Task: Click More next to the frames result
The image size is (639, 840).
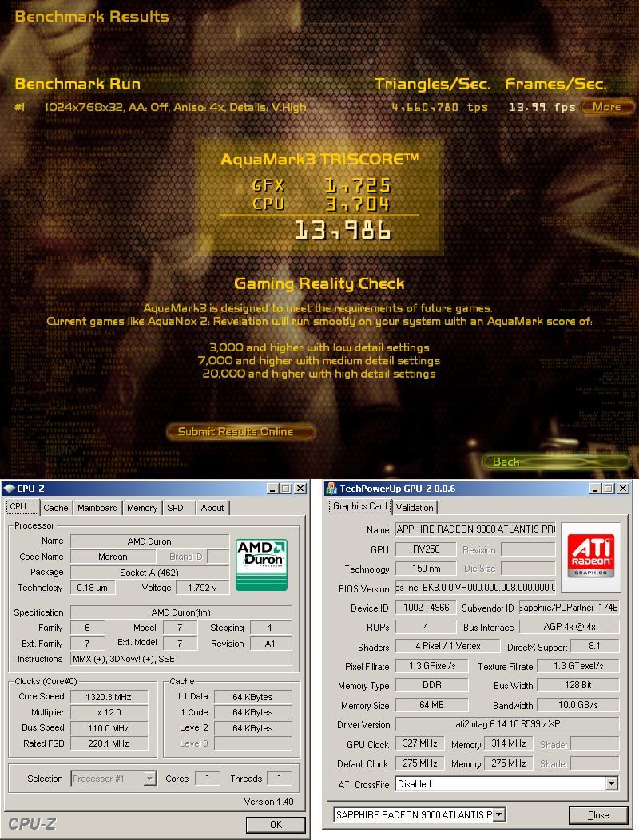Action: click(607, 107)
